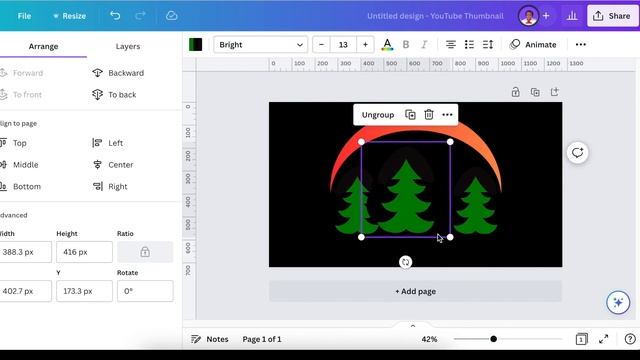Screen dimensions: 640x360
Task: Switch to the Arrange tab
Action: click(43, 47)
